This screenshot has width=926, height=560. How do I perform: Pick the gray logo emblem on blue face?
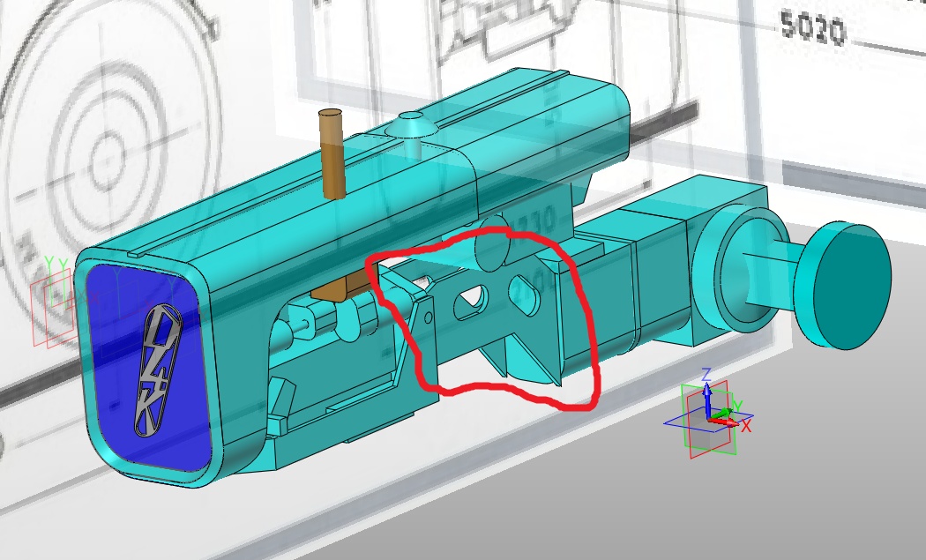pos(158,371)
